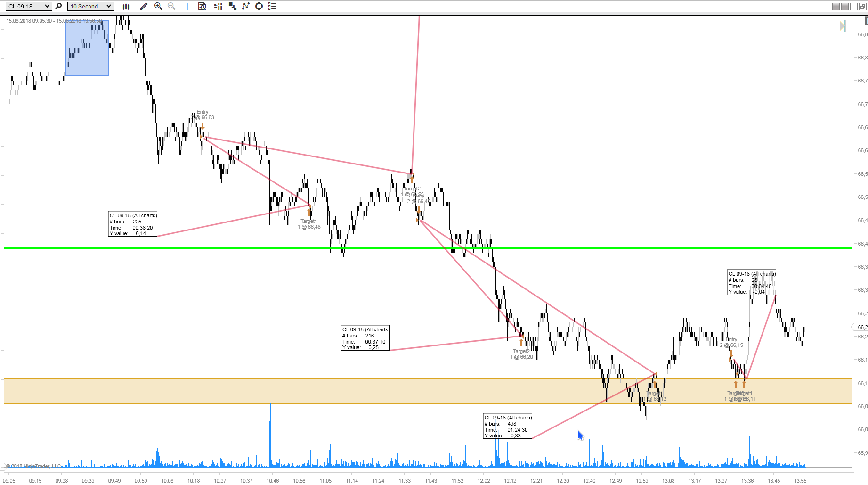Click the ruler label showing 216 bars
The width and height of the screenshot is (868, 485).
[x=365, y=338]
